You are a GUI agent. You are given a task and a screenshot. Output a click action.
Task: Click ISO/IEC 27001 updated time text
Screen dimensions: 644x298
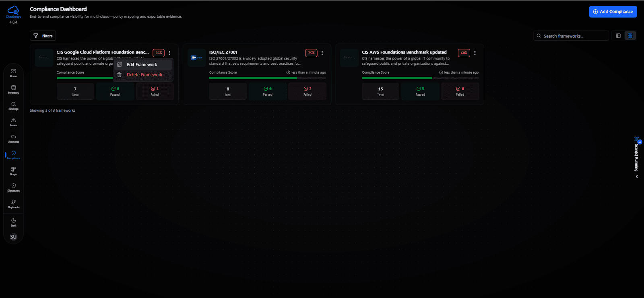click(306, 72)
